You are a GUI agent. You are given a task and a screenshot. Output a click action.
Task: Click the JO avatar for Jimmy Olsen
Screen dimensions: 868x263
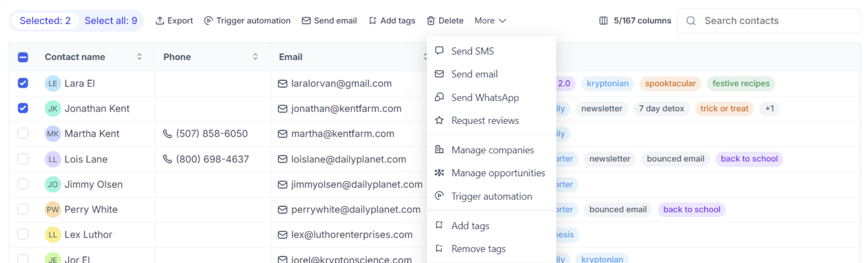[x=53, y=184]
